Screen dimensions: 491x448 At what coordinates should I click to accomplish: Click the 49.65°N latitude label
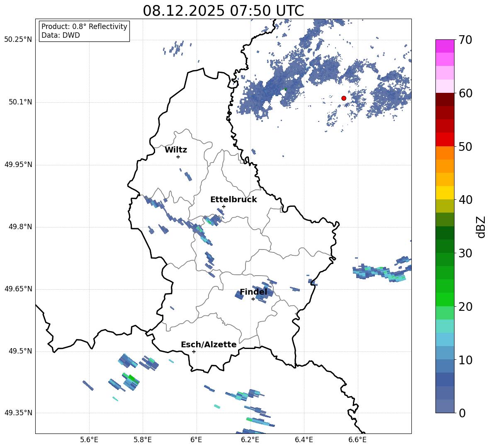(18, 289)
